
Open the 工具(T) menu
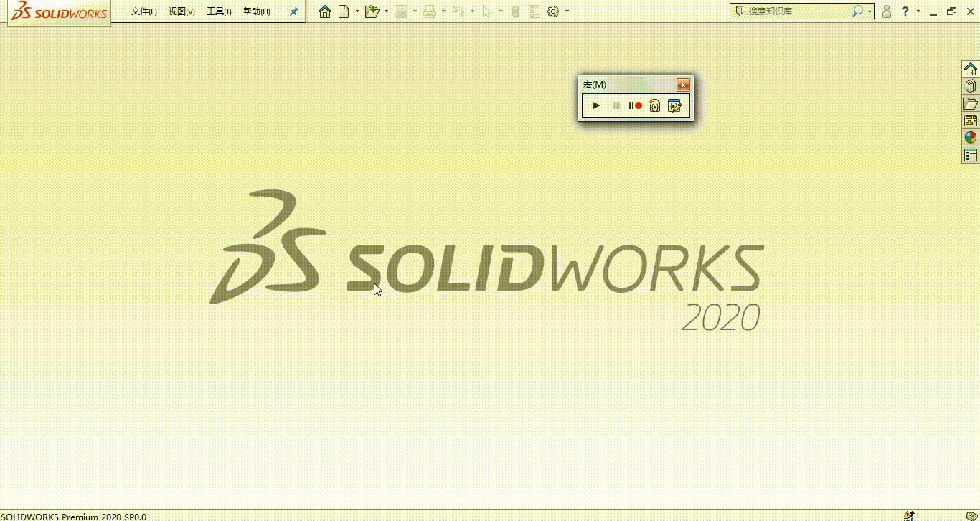pyautogui.click(x=219, y=11)
